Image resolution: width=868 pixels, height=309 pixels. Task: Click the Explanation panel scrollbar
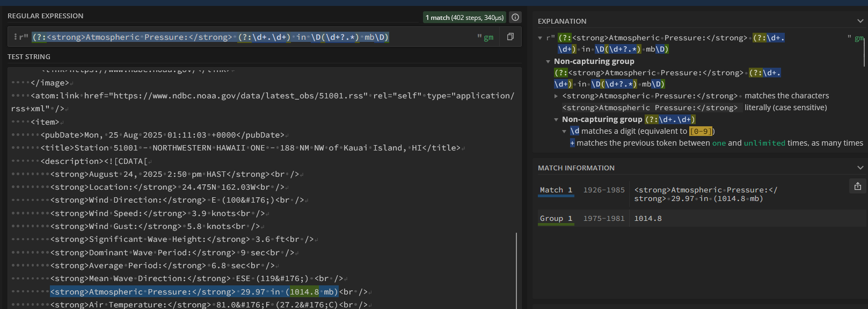coord(864,51)
